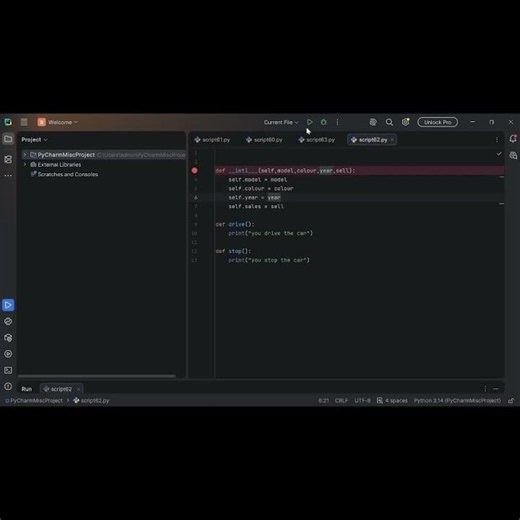The height and width of the screenshot is (520, 520).
Task: Open the AI assistant icon in the top toolbar
Action: pos(373,122)
